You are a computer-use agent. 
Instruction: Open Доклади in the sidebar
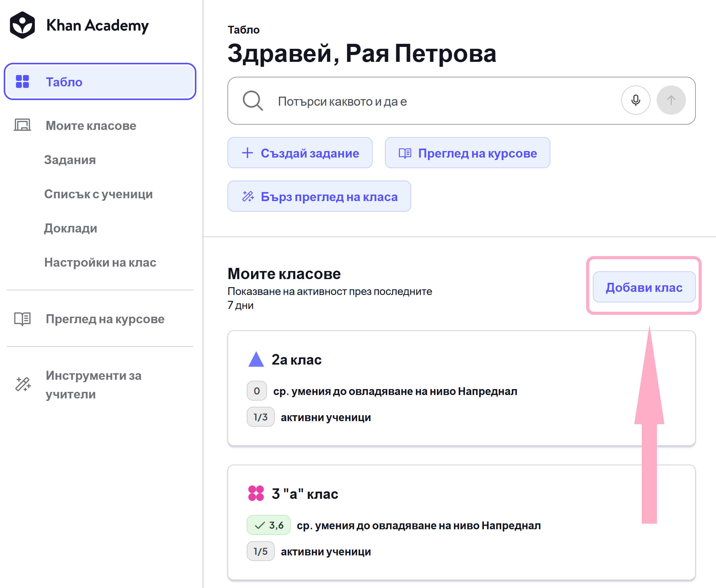tap(71, 228)
